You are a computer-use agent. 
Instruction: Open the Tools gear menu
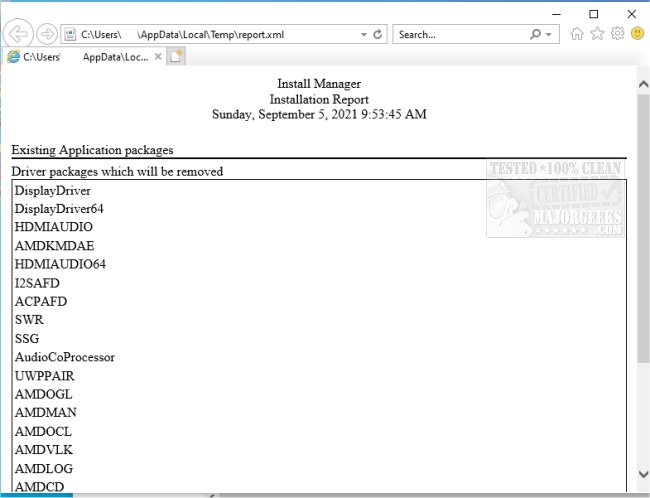click(x=617, y=34)
